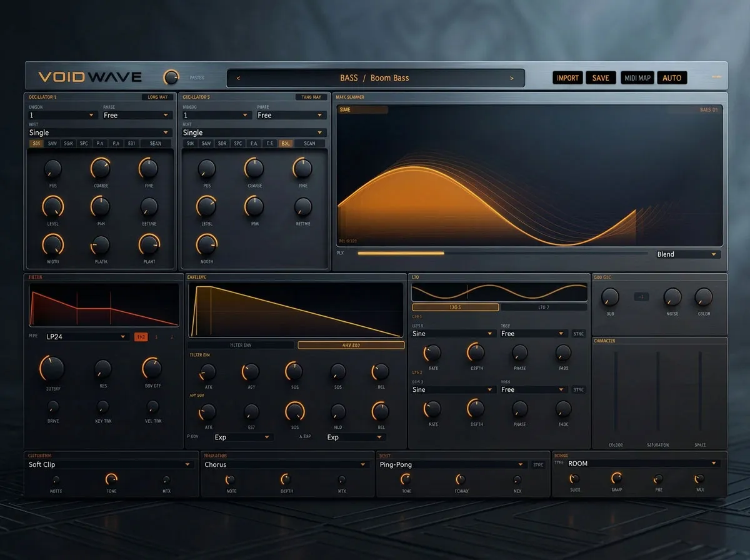750x560 pixels.
Task: Switch to the LFO 2 tab
Action: [544, 307]
